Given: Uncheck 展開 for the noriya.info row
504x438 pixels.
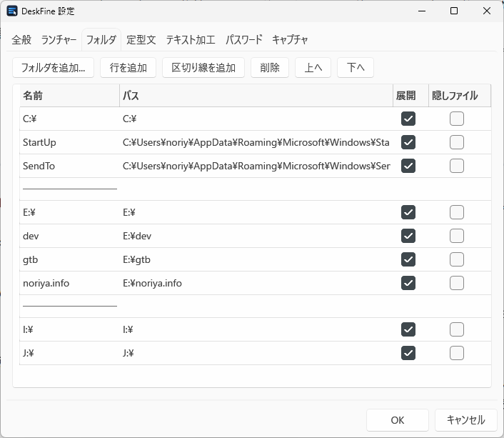Looking at the screenshot, I should [x=408, y=283].
